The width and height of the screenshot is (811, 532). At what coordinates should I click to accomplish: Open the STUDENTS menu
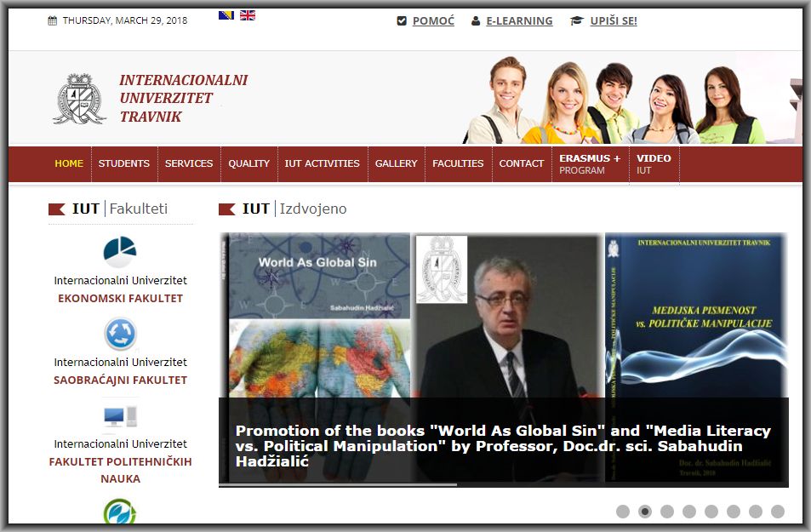click(124, 163)
